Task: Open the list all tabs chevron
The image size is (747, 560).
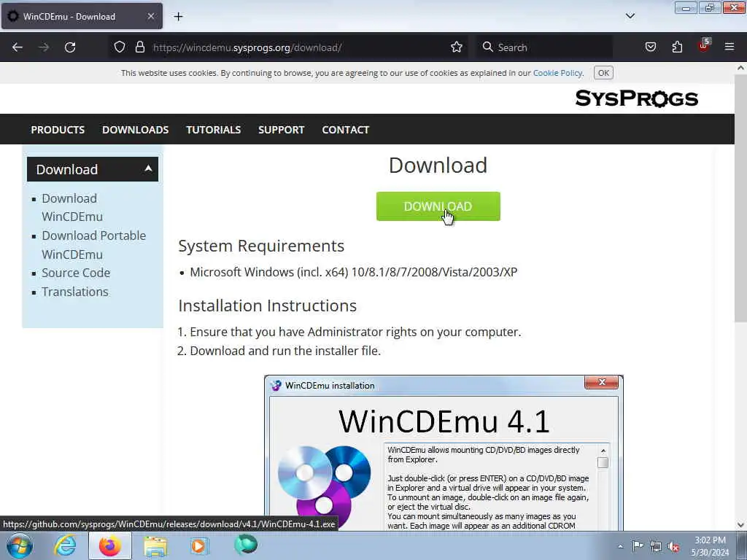Action: (630, 16)
